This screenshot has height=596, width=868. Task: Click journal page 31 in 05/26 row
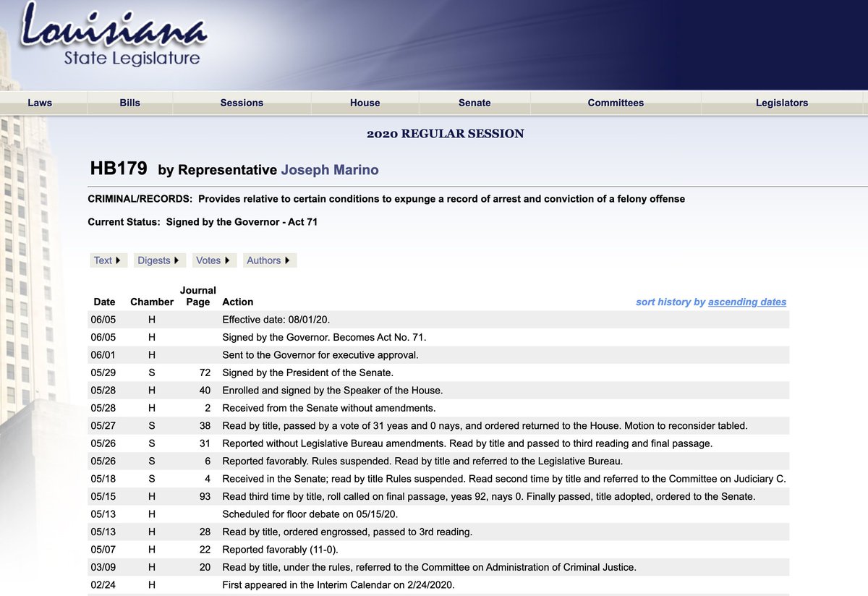tap(204, 443)
